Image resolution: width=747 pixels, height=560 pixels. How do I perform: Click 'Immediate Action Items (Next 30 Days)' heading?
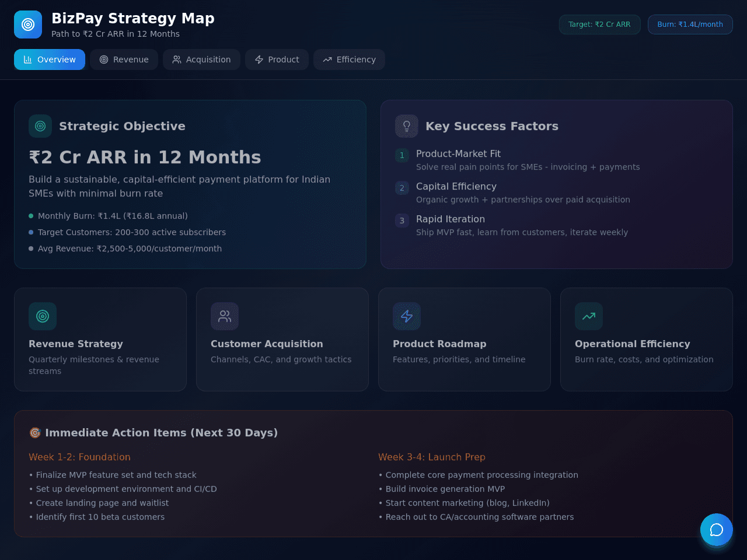click(162, 433)
